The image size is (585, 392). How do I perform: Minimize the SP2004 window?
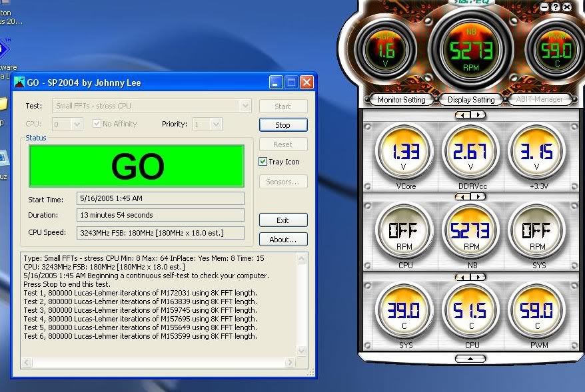click(276, 83)
